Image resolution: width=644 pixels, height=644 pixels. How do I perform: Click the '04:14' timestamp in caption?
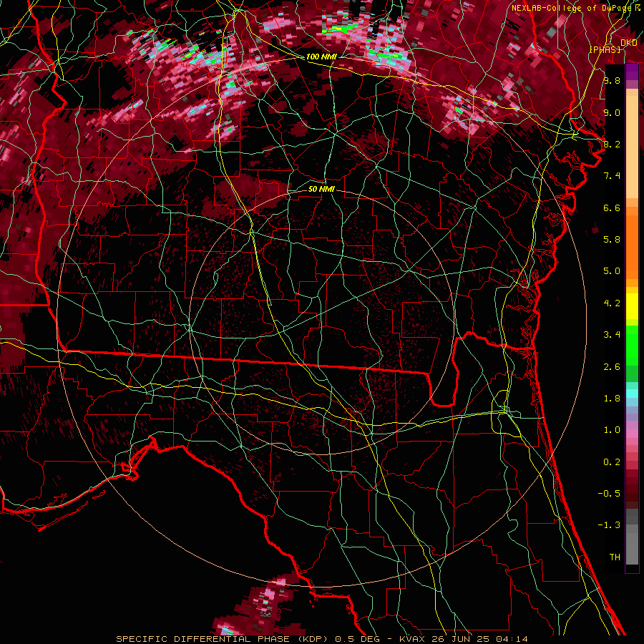514,639
